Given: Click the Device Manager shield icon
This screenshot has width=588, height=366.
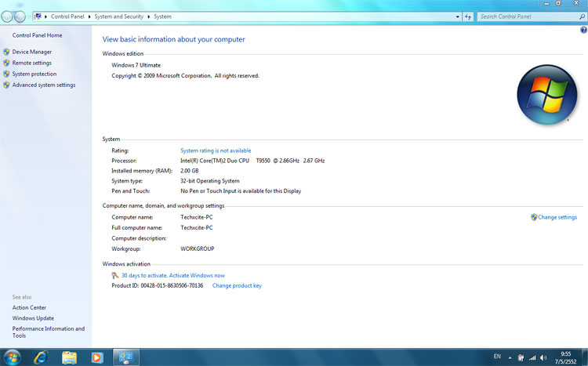Looking at the screenshot, I should tap(6, 52).
